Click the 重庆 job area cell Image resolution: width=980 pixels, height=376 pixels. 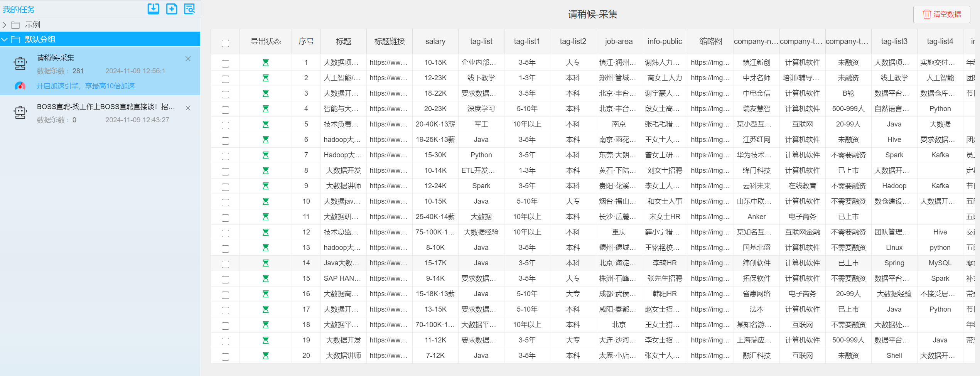click(x=619, y=232)
